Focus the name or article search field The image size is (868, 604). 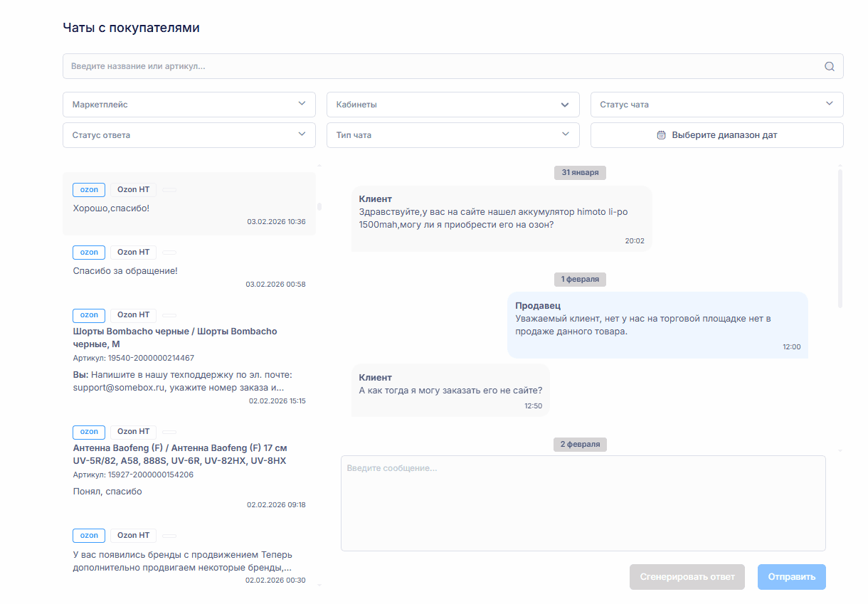pyautogui.click(x=452, y=66)
